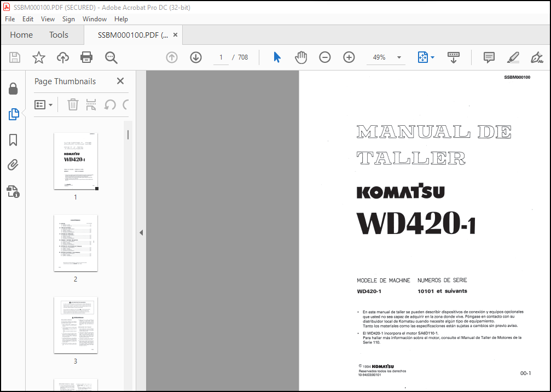Click the upload to cloud icon
Image resolution: width=551 pixels, height=392 pixels.
coord(63,57)
